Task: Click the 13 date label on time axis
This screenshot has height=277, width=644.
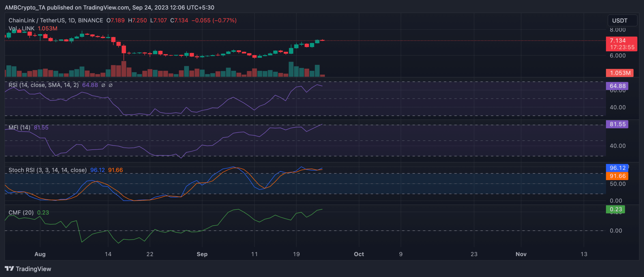Action: click(x=584, y=254)
